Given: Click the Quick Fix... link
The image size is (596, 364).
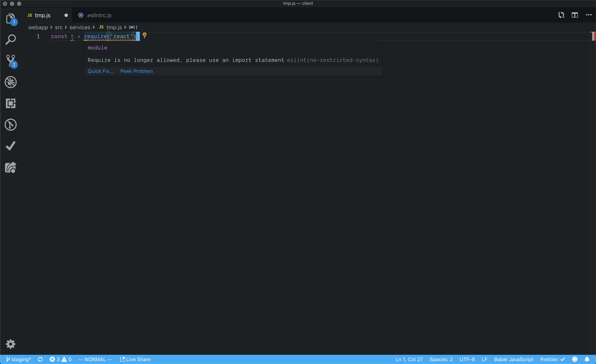Looking at the screenshot, I should point(100,71).
